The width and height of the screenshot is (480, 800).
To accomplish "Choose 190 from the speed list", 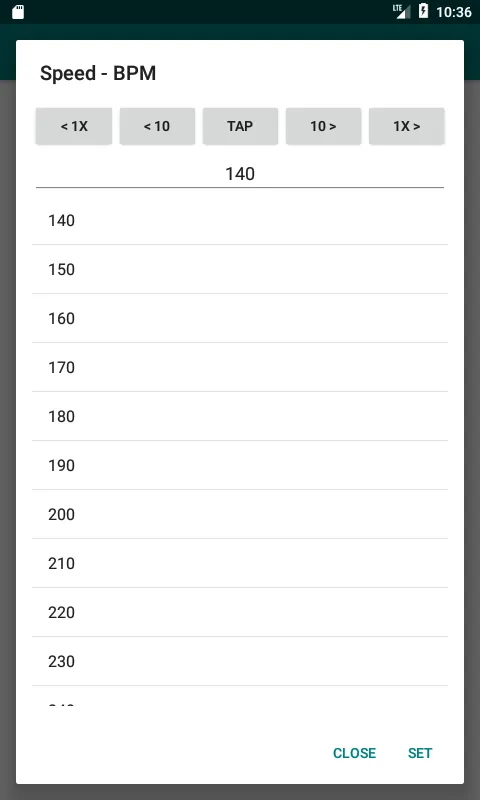I will 240,465.
